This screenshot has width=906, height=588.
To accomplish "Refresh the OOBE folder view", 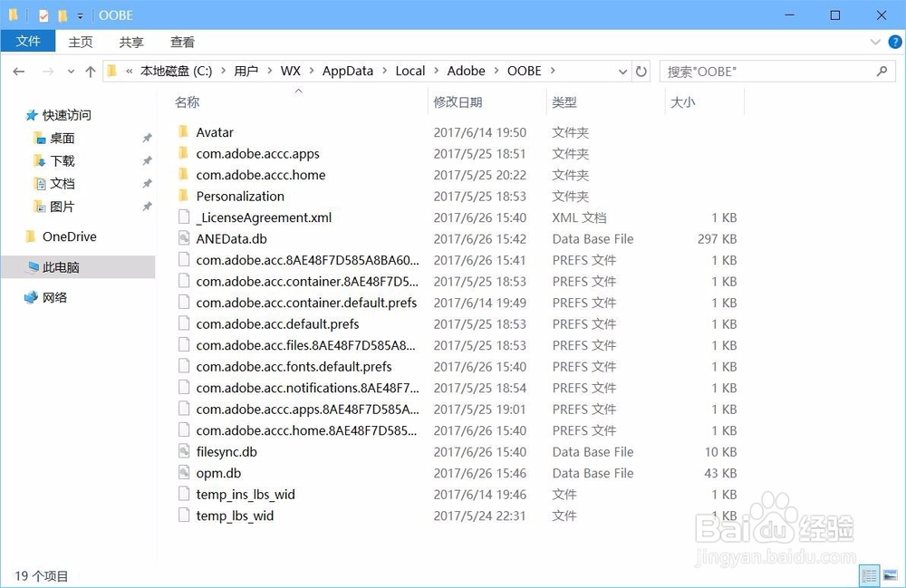I will pyautogui.click(x=641, y=72).
